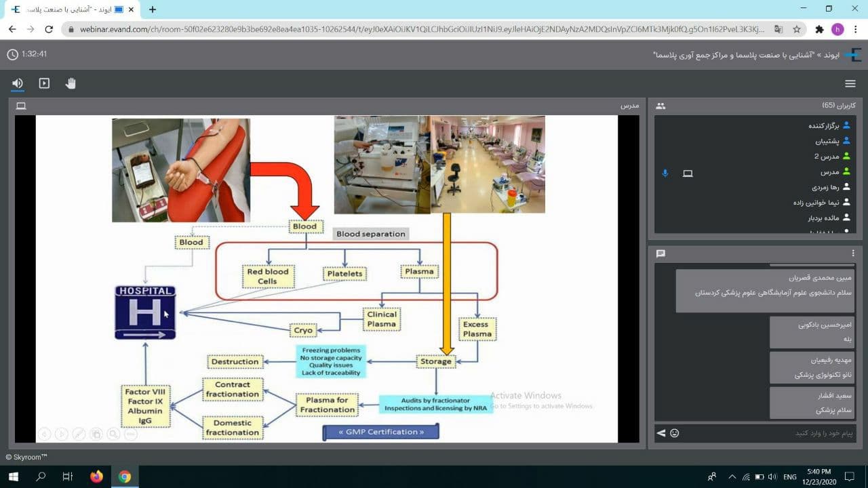Switch to the ایوند webinar browser tab
Viewport: 868px width, 488px height.
(72, 9)
